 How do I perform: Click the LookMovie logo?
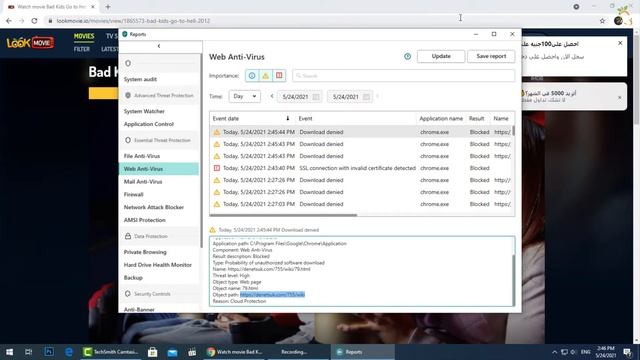point(30,42)
